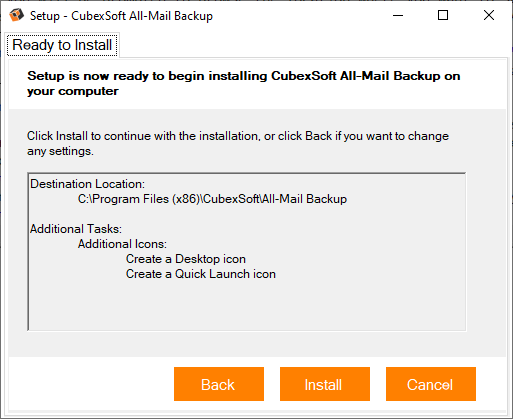
Task: Click the CubexSoft cube icon in title bar
Action: [16, 15]
